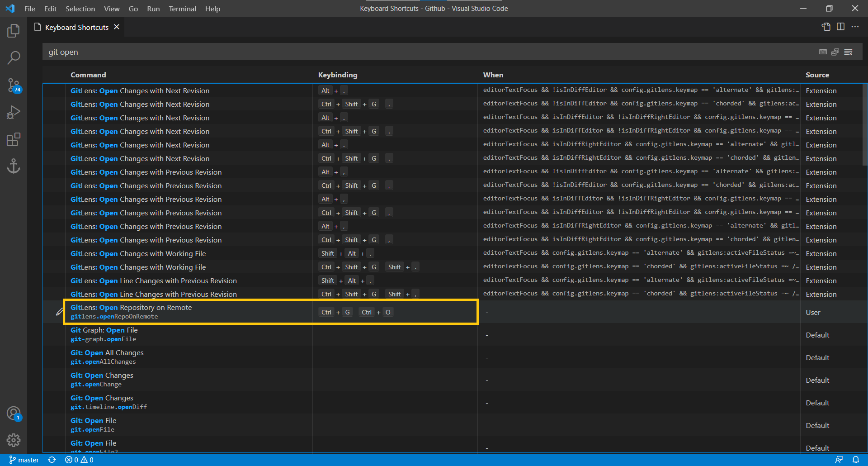Click the vertical scrollbar of the keybindings list

(864, 124)
